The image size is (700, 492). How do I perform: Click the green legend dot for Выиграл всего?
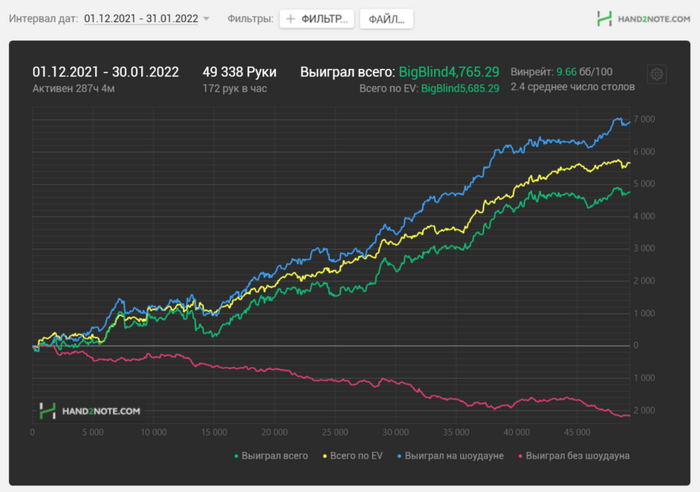[x=236, y=456]
